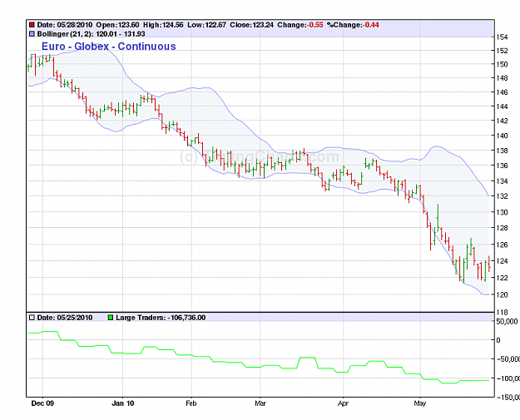Viewport: 520px width, 420px height.
Task: Click the 136 price axis label
Action: point(502,166)
